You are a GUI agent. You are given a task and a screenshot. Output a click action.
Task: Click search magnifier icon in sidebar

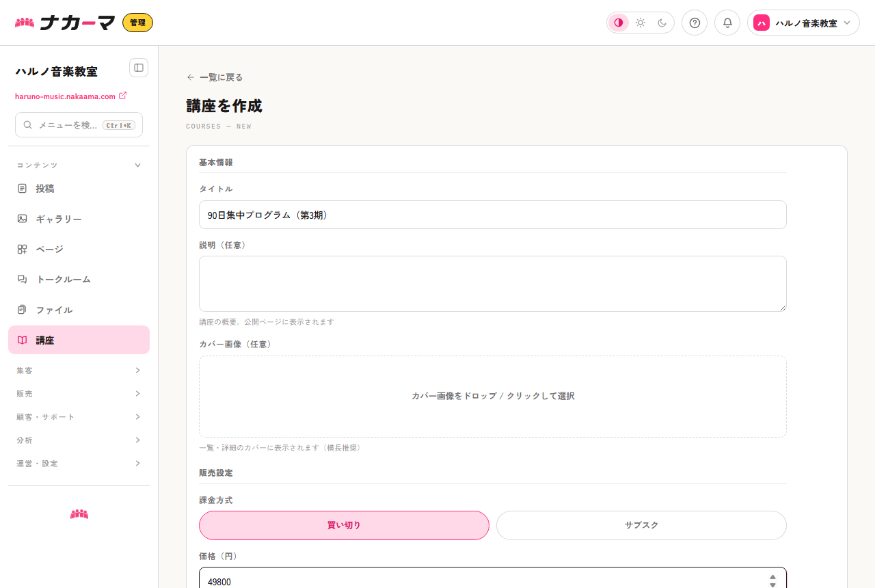28,125
